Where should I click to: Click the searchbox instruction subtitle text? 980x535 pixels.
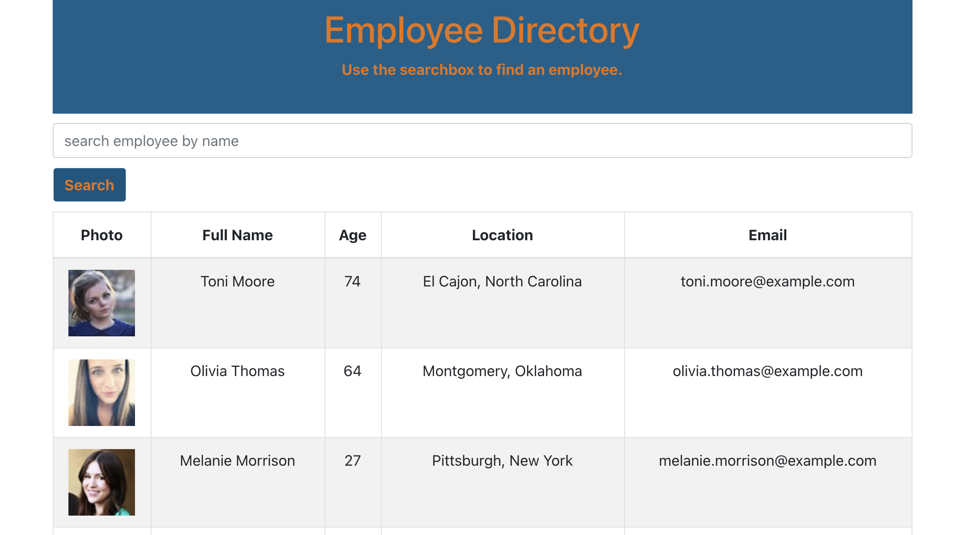(x=482, y=70)
